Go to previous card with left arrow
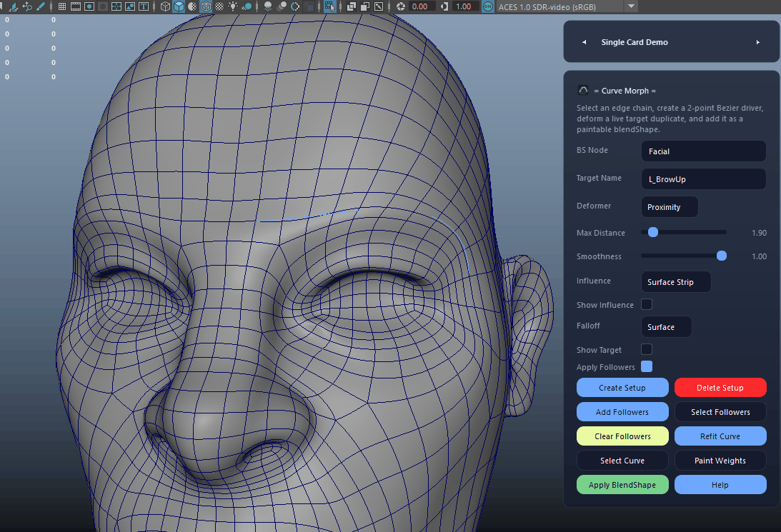Viewport: 781px width, 532px height. click(584, 42)
